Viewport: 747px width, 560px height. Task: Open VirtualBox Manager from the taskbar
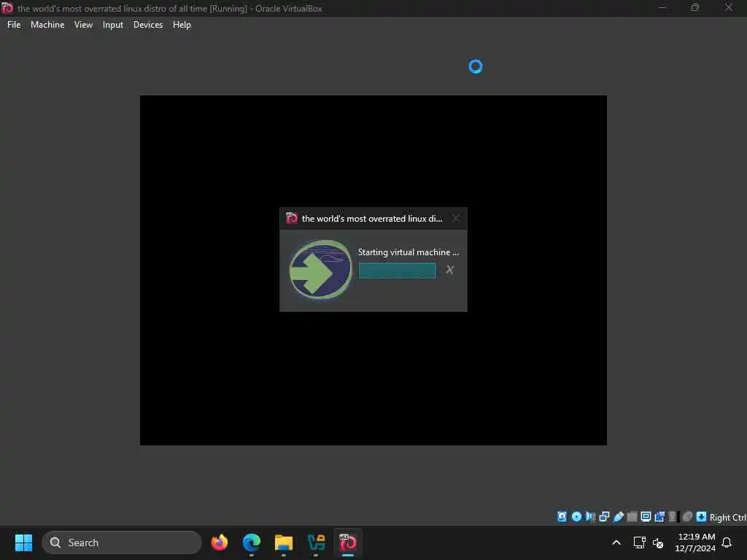316,542
